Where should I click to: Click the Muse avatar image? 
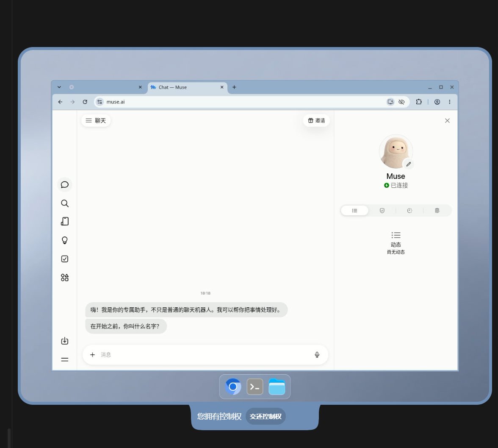point(396,151)
